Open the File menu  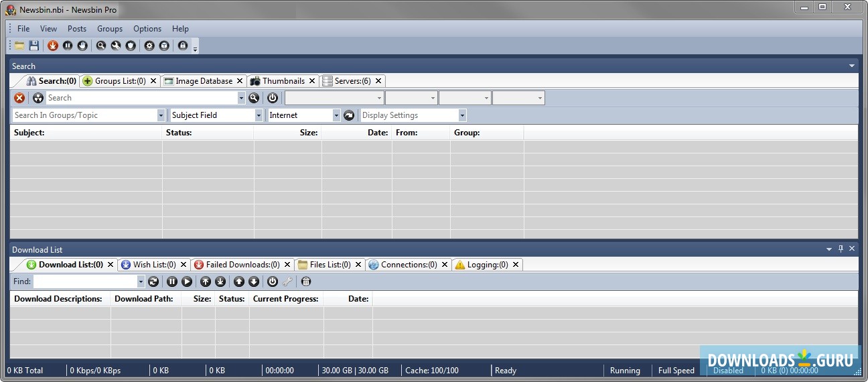tap(23, 29)
